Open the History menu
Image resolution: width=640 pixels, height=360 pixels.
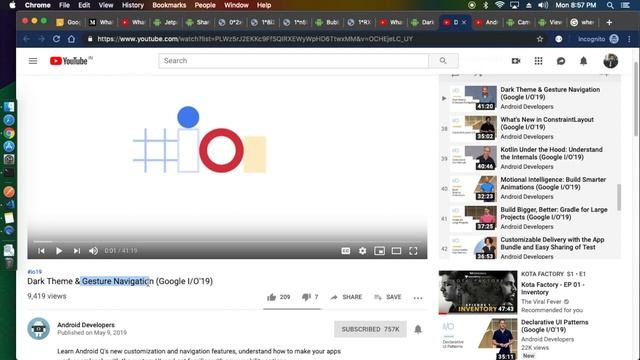133,5
